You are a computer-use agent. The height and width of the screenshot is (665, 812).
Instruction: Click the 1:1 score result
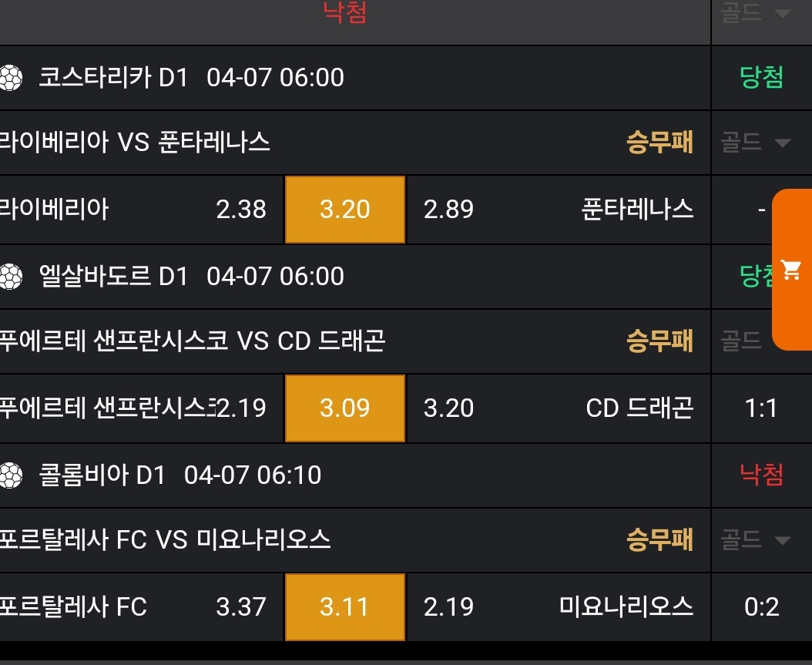(x=761, y=408)
